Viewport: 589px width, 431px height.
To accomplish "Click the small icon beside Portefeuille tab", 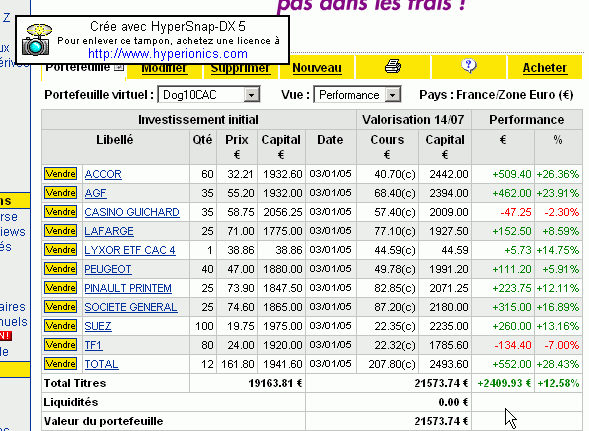I will (119, 67).
